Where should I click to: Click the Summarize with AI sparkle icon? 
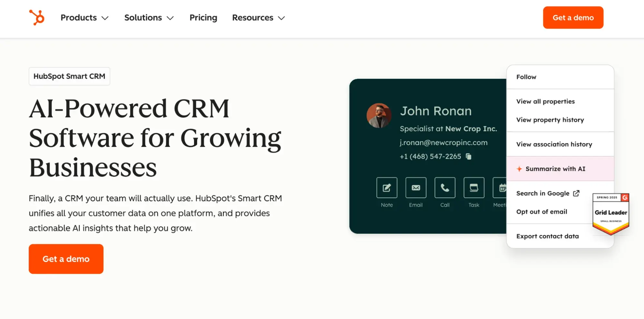coord(519,169)
